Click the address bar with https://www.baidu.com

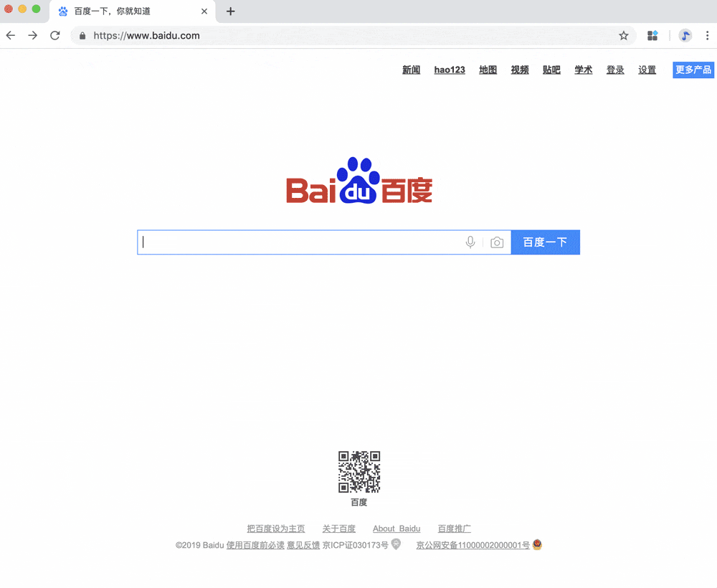[353, 36]
